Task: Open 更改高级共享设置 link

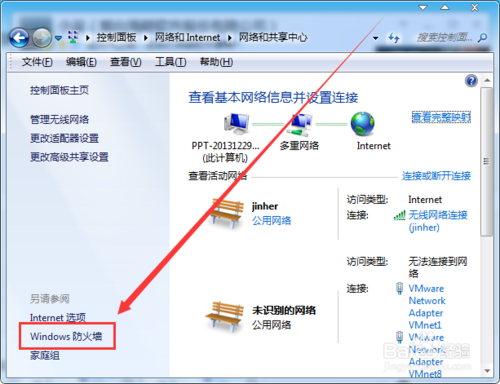Action: pyautogui.click(x=69, y=157)
